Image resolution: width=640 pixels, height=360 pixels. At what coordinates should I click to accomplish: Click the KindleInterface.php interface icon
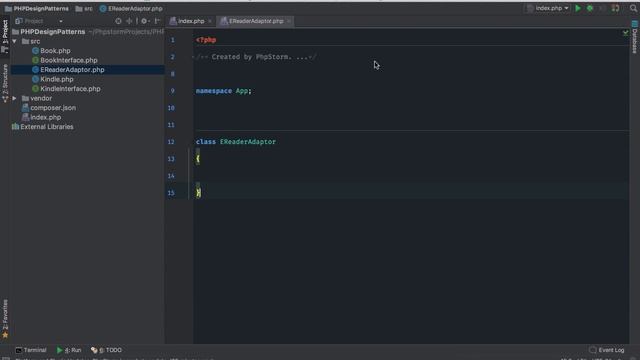click(x=36, y=89)
